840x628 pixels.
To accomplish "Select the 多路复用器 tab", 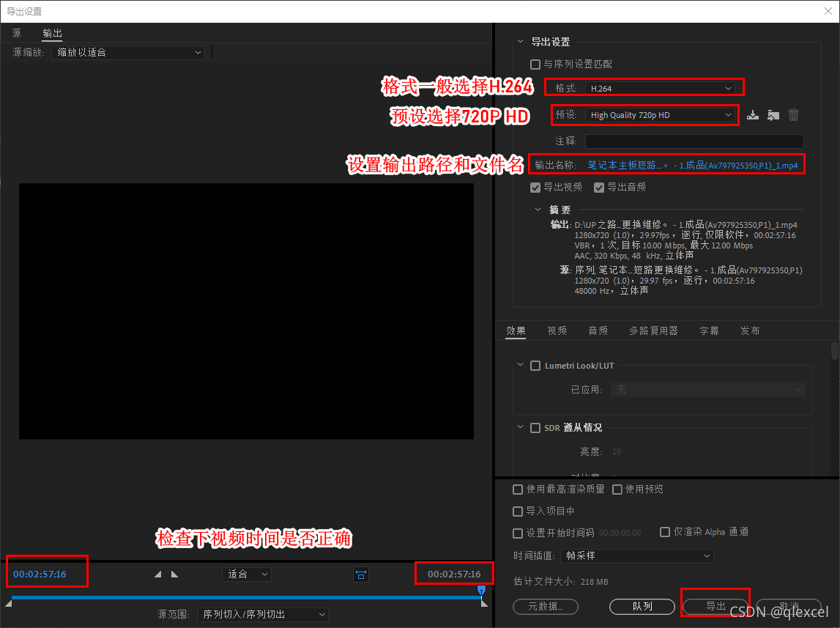I will coord(653,330).
